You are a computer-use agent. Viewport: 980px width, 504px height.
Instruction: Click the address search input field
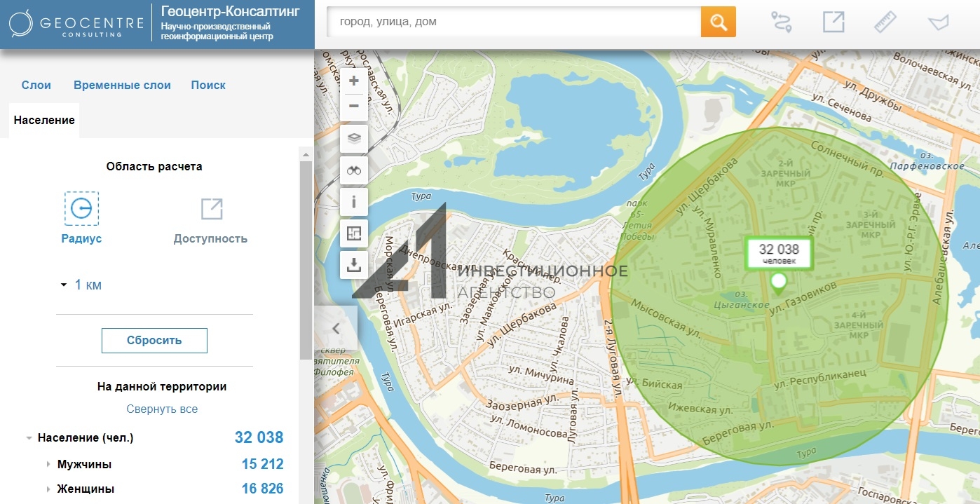pyautogui.click(x=513, y=22)
